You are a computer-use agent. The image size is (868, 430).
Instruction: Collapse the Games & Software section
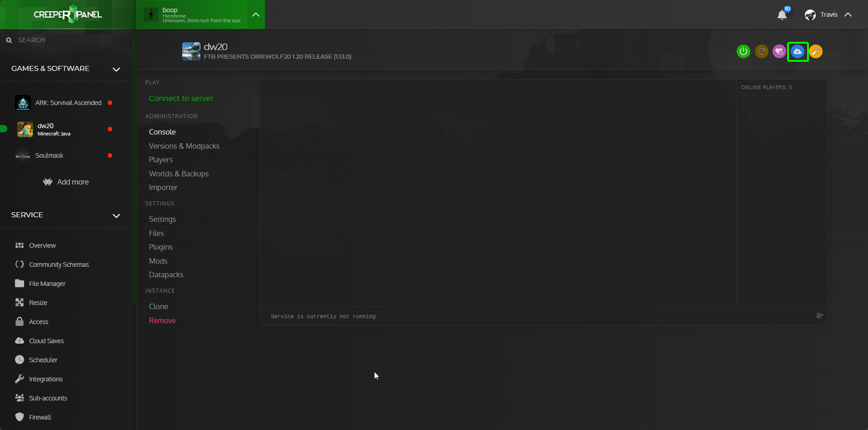pyautogui.click(x=116, y=69)
